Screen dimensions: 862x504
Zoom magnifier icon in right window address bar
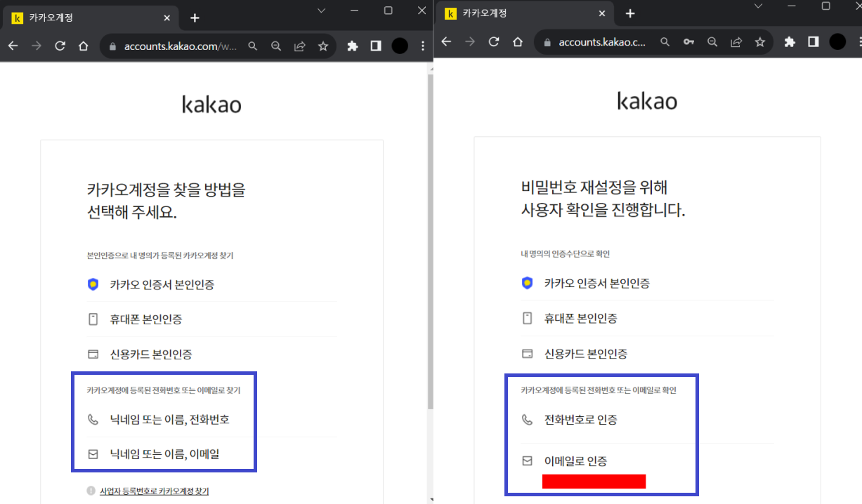coord(712,42)
